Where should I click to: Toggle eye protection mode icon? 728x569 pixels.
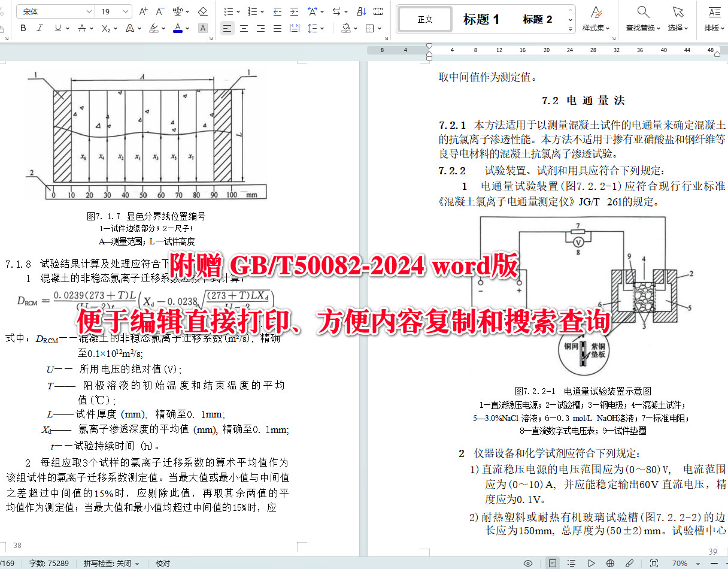(528, 563)
